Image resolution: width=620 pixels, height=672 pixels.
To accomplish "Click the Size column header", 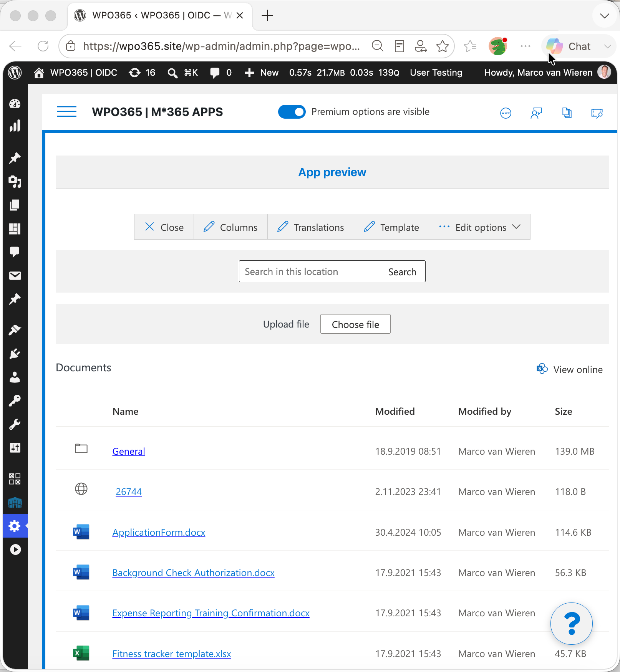I will tap(563, 411).
